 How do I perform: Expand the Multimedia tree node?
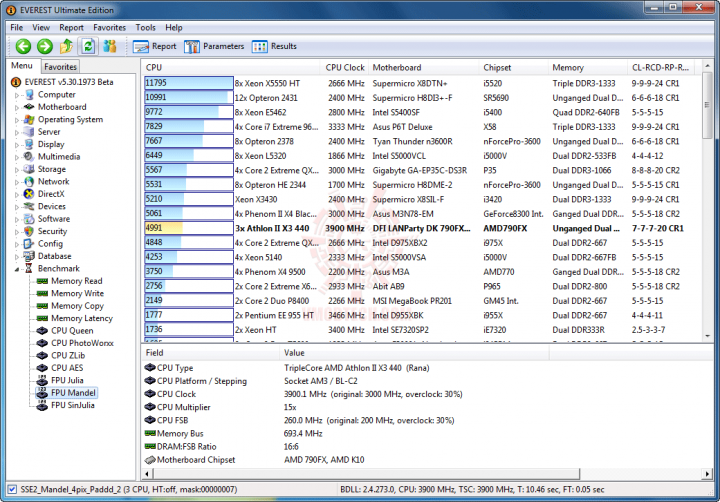coord(17,157)
